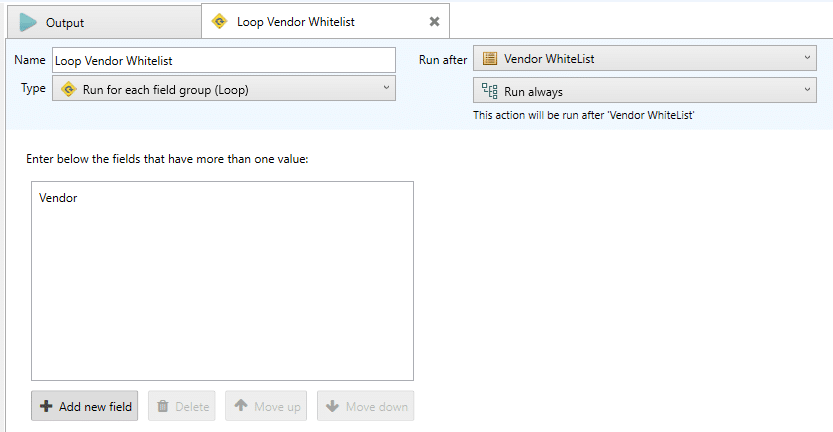Open the Run for each field group combo box
The image size is (833, 432).
pos(224,89)
